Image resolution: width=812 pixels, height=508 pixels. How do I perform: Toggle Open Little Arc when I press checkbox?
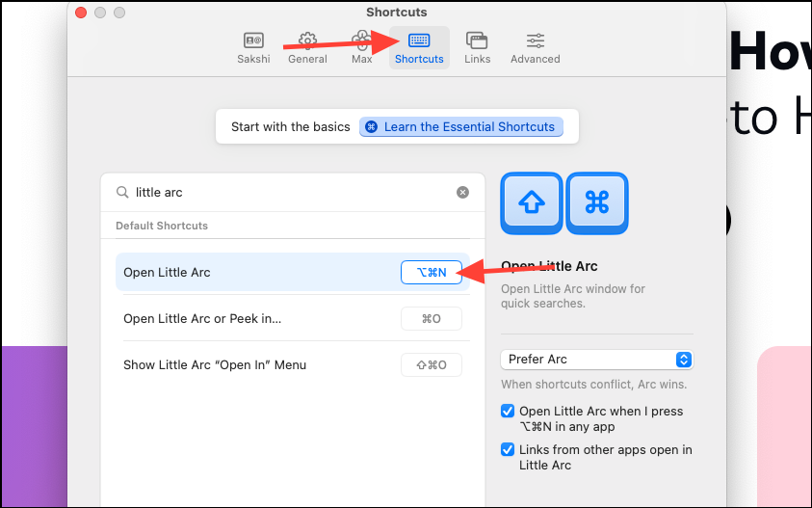click(x=508, y=411)
